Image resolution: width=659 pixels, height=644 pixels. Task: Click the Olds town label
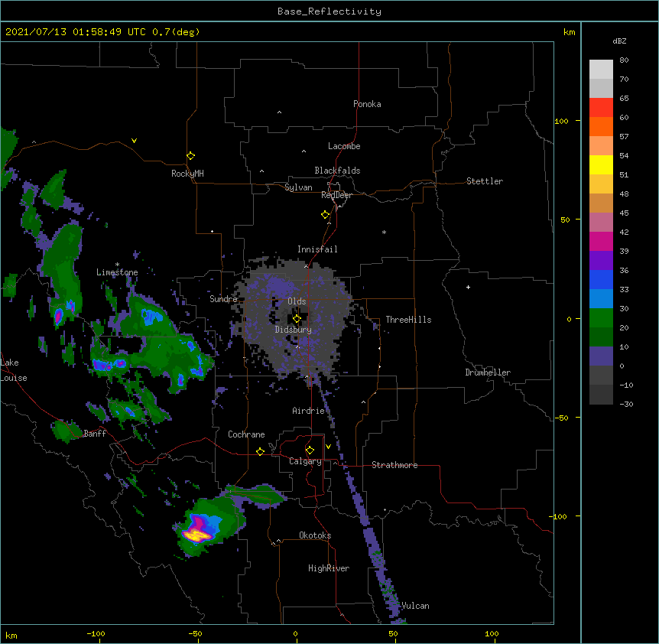coord(297,301)
